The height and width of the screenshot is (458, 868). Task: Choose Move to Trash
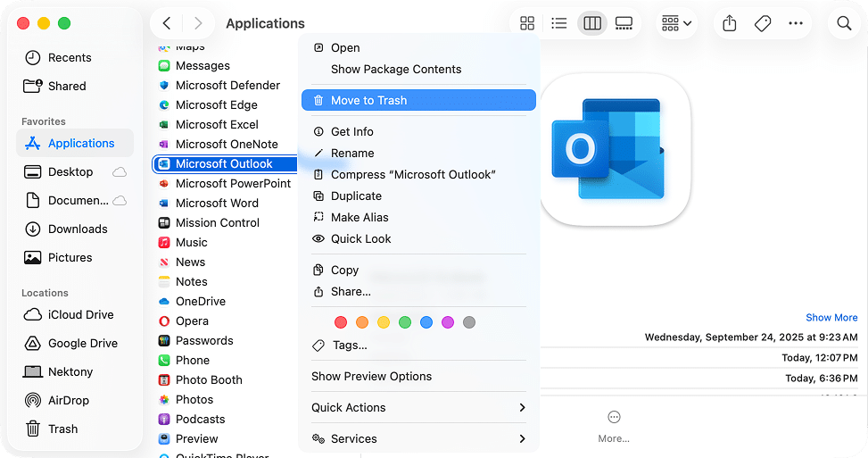(x=418, y=100)
